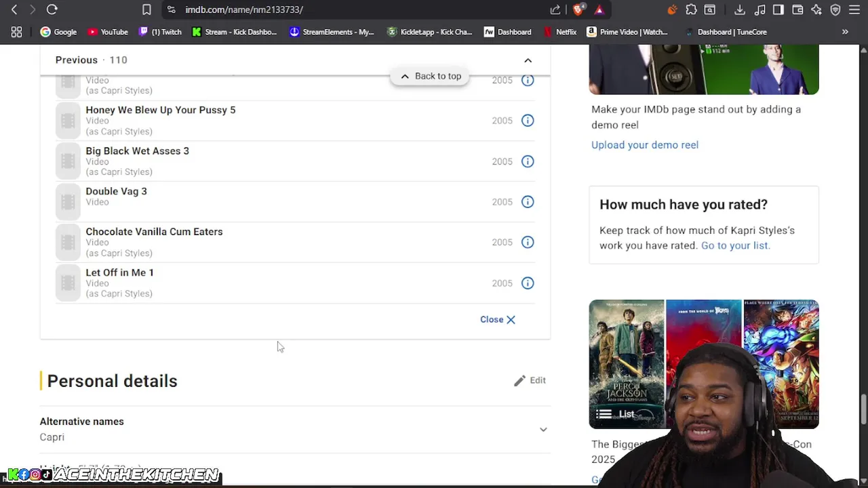Show info icon for Double Vag 3
The width and height of the screenshot is (868, 488).
(528, 202)
